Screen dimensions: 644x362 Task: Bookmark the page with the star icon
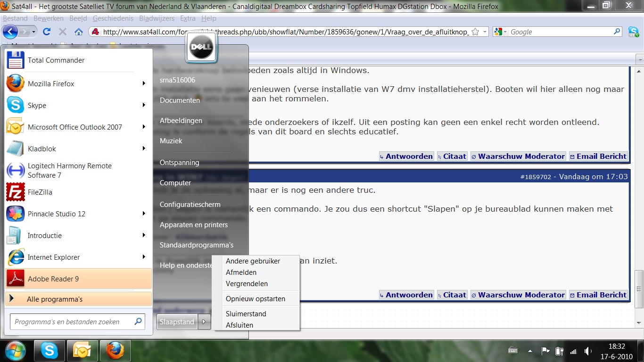(475, 32)
